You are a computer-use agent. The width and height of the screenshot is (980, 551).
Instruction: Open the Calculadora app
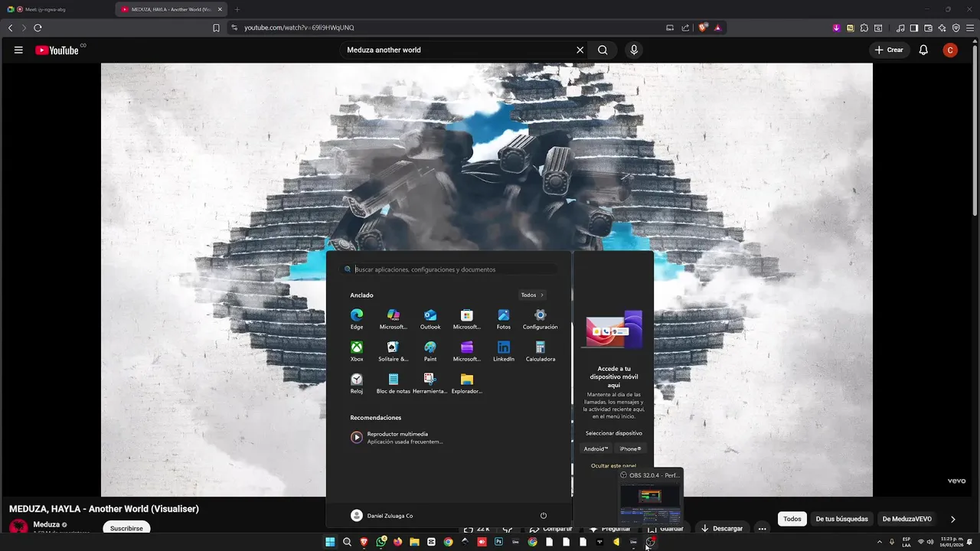tap(541, 351)
